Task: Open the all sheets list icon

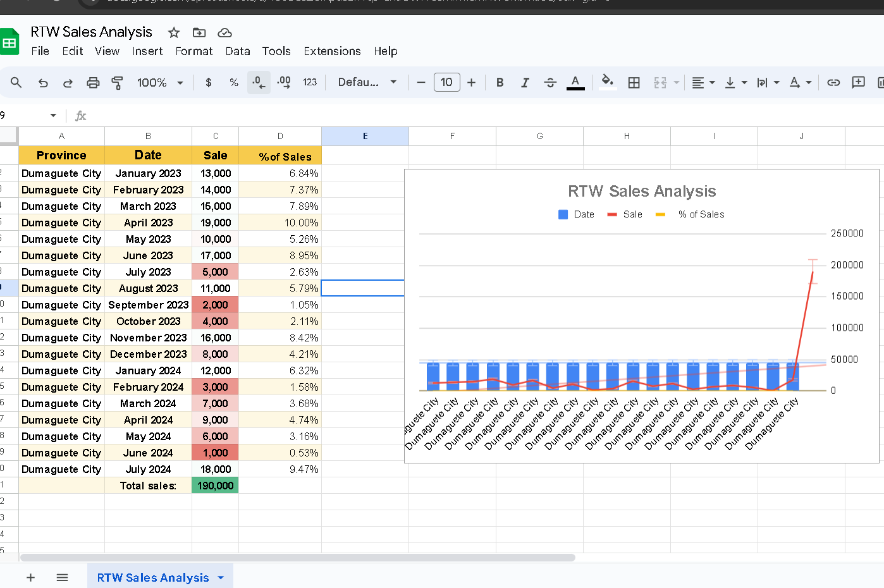Action: [62, 577]
